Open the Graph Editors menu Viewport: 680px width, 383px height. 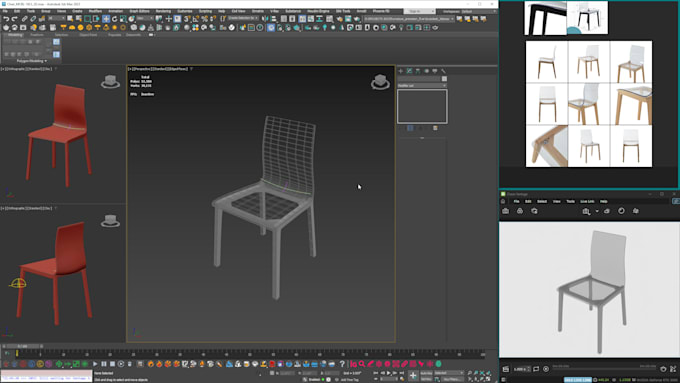(x=139, y=11)
